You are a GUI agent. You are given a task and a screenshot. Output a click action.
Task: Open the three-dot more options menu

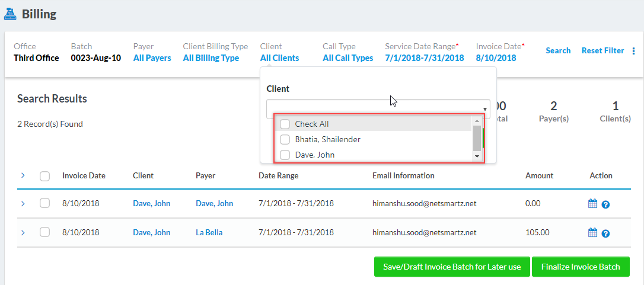633,51
